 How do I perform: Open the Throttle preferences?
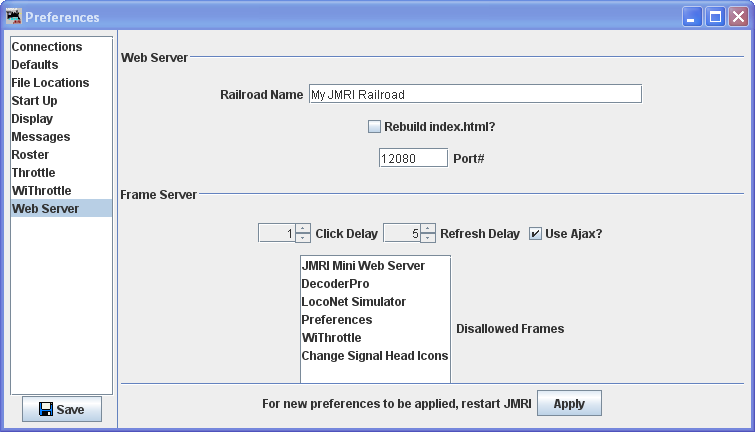coord(61,172)
